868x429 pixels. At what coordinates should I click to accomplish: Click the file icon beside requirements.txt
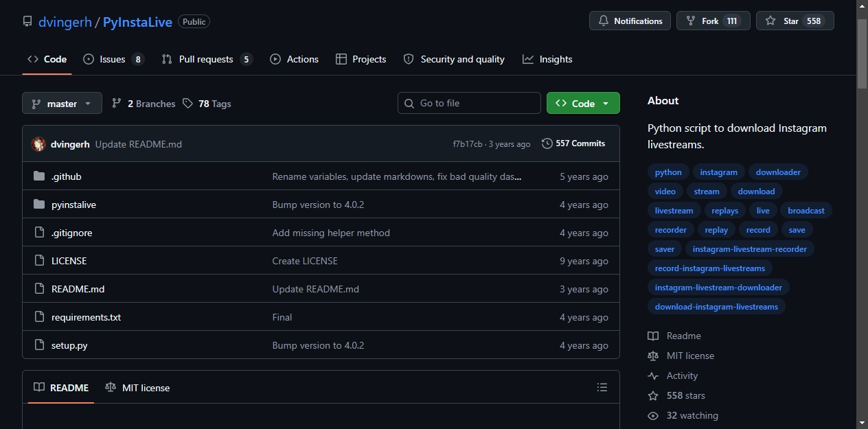coord(39,317)
